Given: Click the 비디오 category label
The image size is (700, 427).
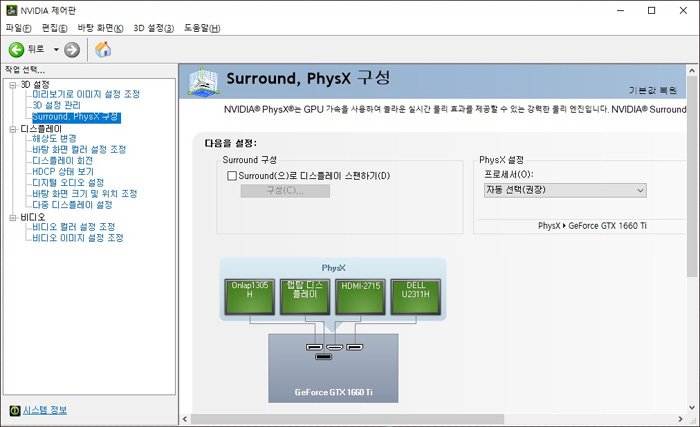Looking at the screenshot, I should pyautogui.click(x=33, y=218).
